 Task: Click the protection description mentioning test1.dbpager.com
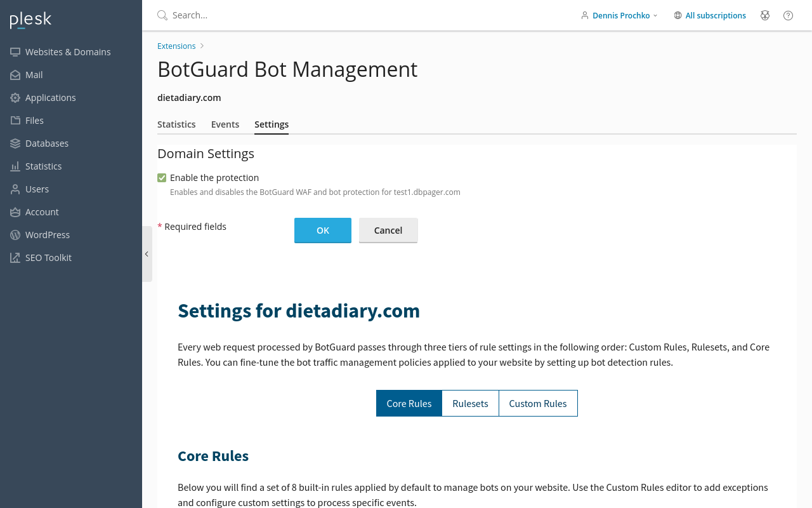(315, 192)
